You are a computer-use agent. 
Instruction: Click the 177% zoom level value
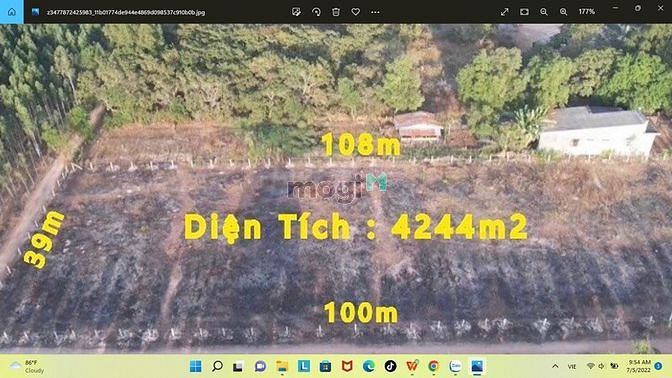(x=586, y=12)
